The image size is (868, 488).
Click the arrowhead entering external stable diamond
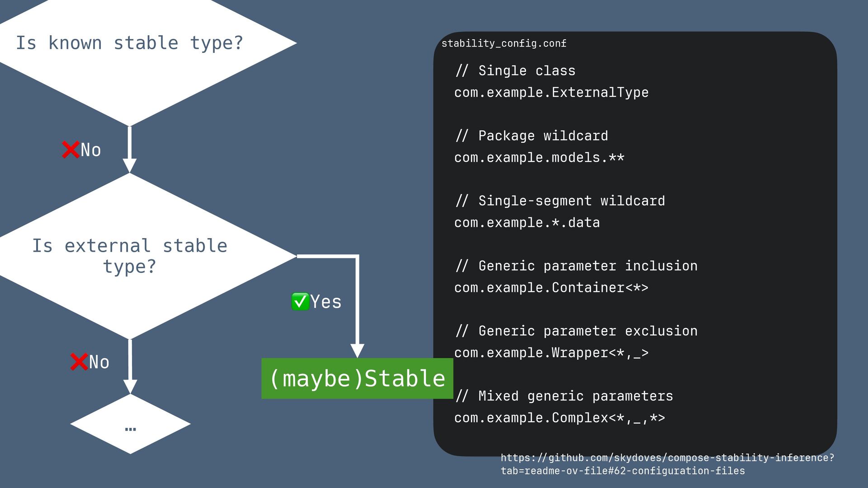130,165
